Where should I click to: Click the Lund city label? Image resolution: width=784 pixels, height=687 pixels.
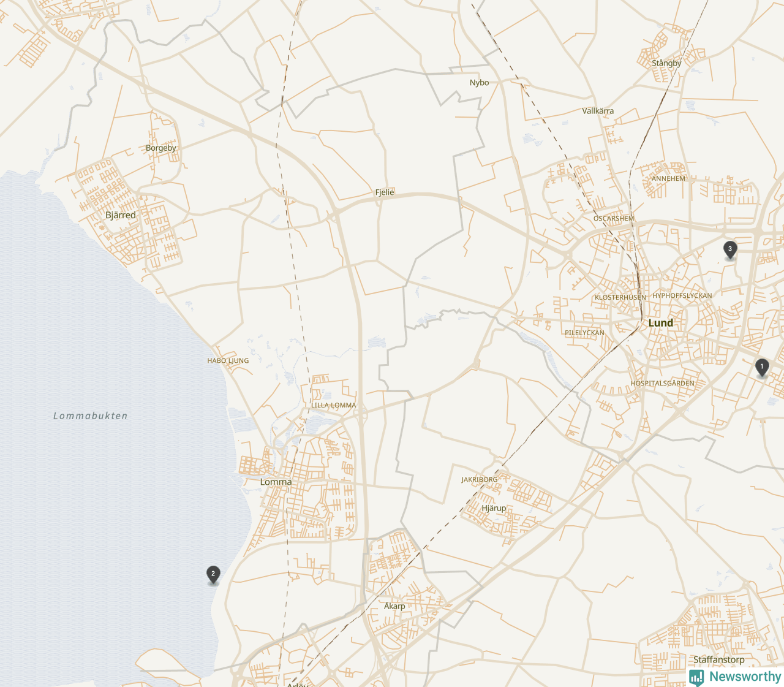pyautogui.click(x=660, y=323)
